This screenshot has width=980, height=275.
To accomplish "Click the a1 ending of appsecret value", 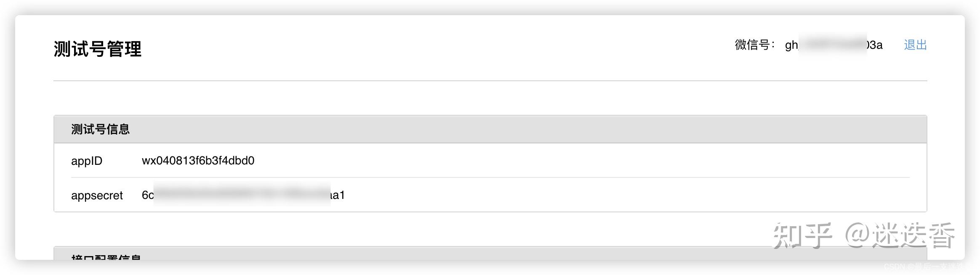I will pyautogui.click(x=338, y=195).
